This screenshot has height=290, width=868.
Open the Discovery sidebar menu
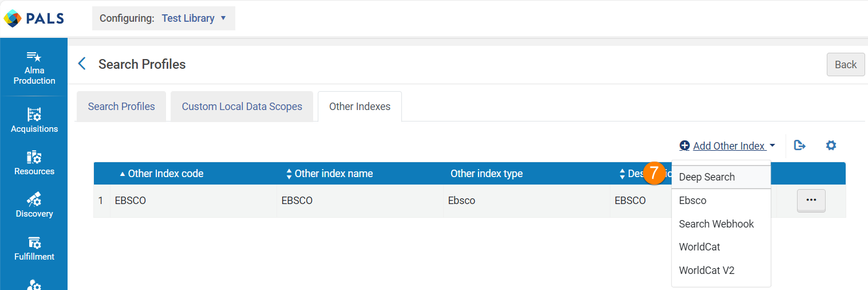34,205
